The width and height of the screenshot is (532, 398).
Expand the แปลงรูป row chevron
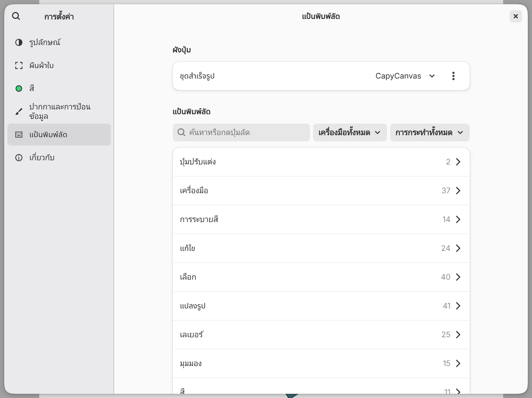[x=458, y=306]
